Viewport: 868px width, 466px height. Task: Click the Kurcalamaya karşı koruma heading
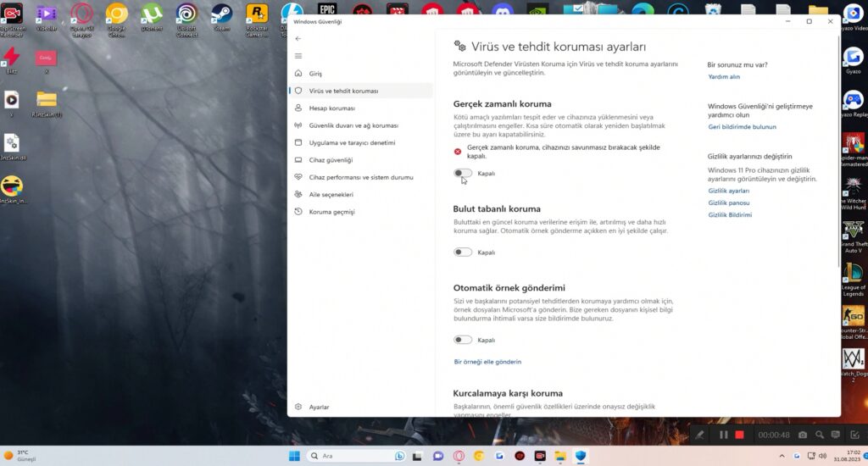click(x=508, y=393)
